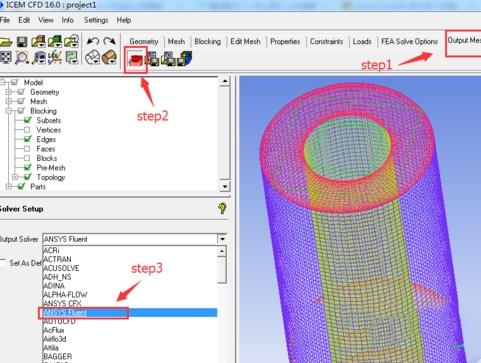Choose ACUSOLVE in the solver list
Screen dimensions: 481x363
[x=61, y=268]
